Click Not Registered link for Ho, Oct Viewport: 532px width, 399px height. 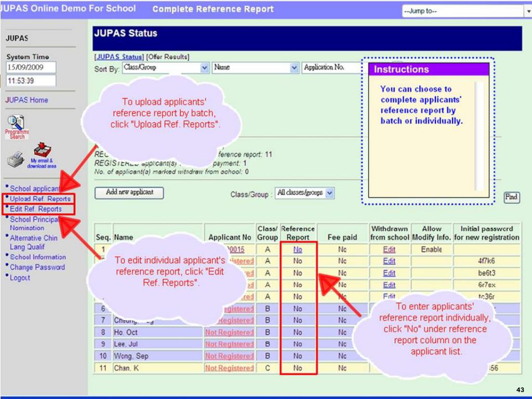229,332
